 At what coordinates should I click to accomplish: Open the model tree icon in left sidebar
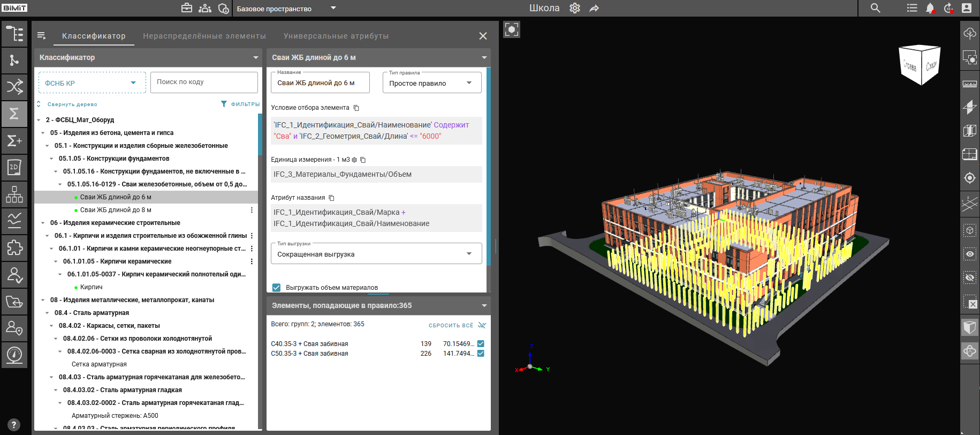pos(14,33)
